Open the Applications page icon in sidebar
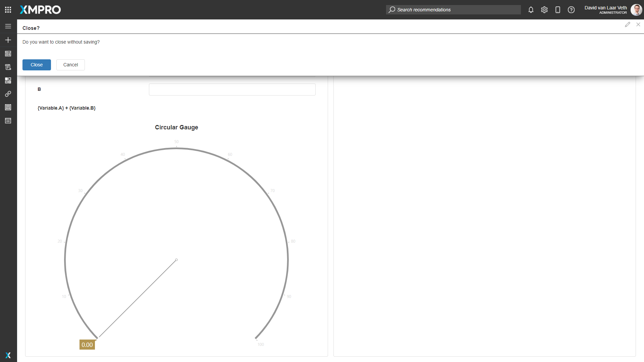 (x=8, y=54)
